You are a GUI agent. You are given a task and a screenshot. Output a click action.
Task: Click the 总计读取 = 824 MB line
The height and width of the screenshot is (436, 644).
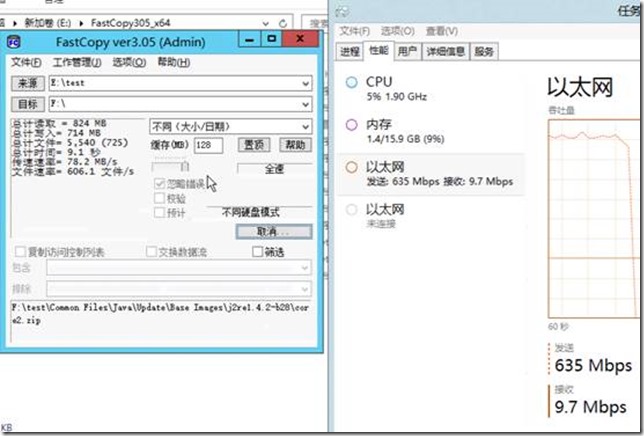tap(59, 124)
